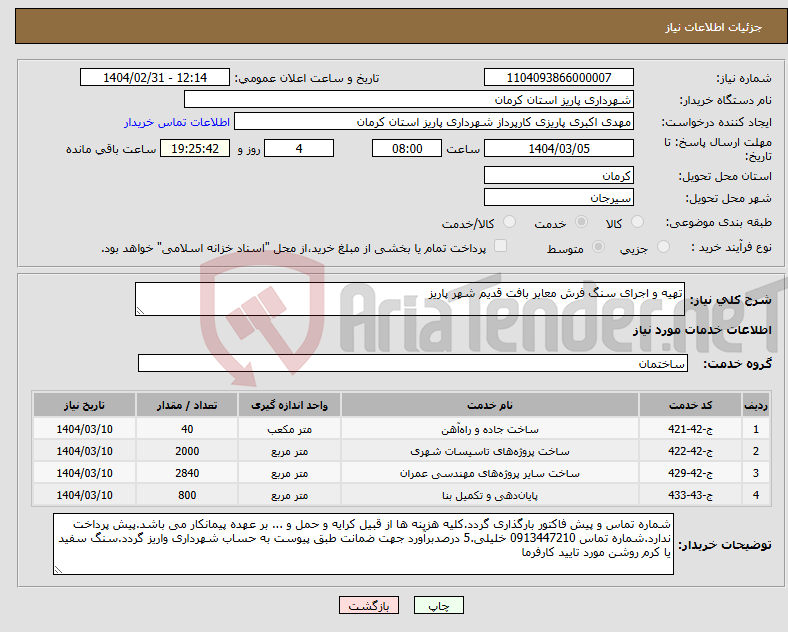Click the response deadline date 1404/03/05 field
788x632 pixels.
click(559, 148)
